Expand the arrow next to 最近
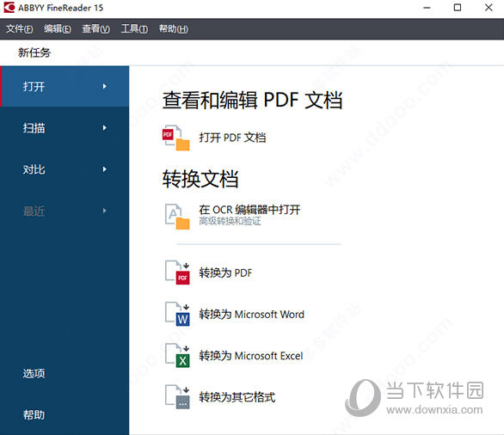Screen dimensions: 504x435 pos(105,211)
